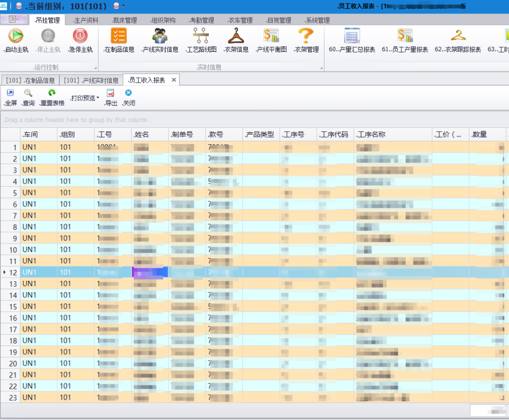Switch to the [101] 在制品信息 document tab
Screen dimensions: 509x420
[x=30, y=80]
